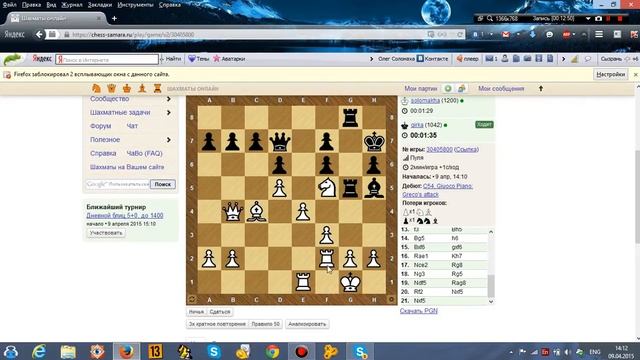The width and height of the screenshot is (640, 360).
Task: Open Internet Explorer from the taskbar
Action: tap(39, 351)
